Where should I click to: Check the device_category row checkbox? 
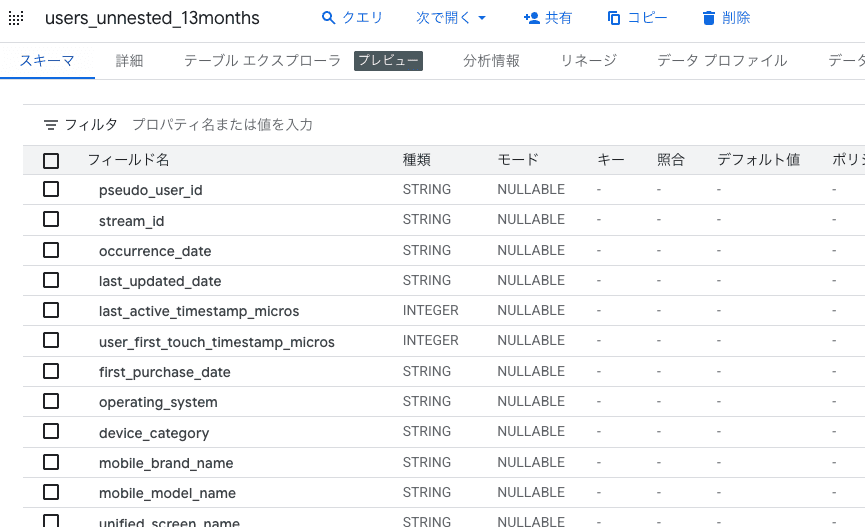tap(51, 432)
